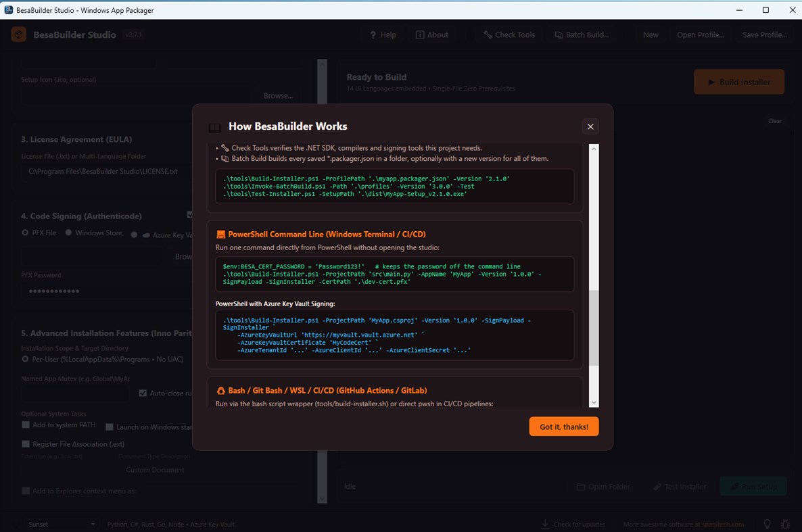802x532 pixels.
Task: Enable Add to Explorer context menu
Action: pos(26,491)
